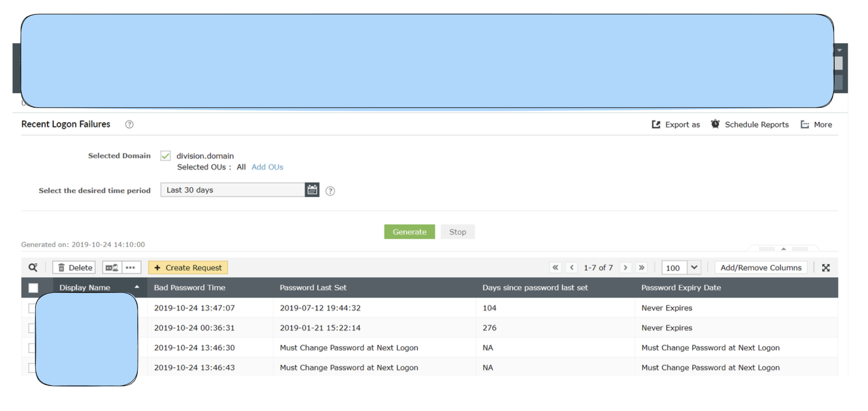Collapse the filter panel with up arrow
This screenshot has height=411, width=868.
click(783, 249)
